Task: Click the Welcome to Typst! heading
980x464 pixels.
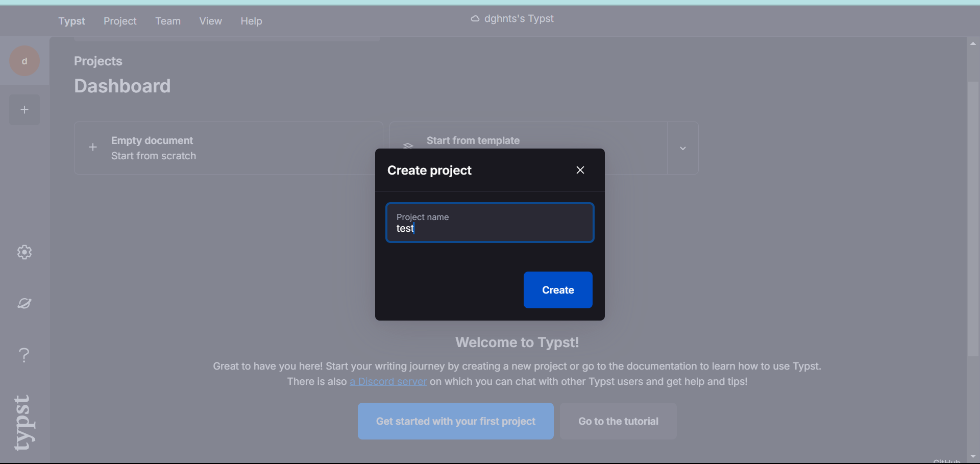Action: [x=517, y=342]
